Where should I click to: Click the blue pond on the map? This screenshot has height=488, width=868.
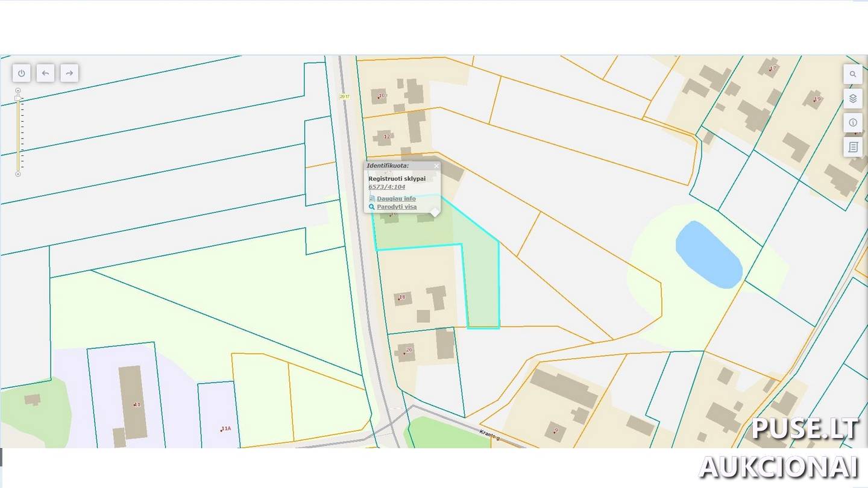coord(708,254)
